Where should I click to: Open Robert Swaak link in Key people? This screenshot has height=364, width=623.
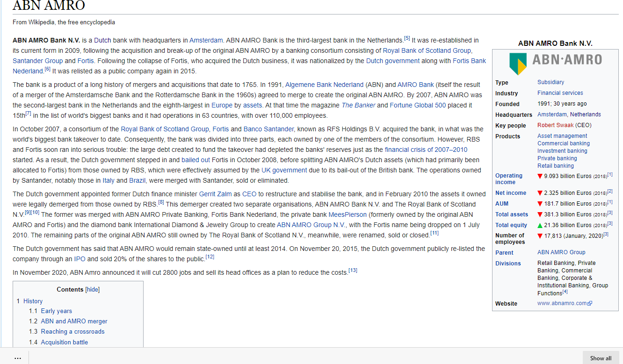(x=555, y=125)
